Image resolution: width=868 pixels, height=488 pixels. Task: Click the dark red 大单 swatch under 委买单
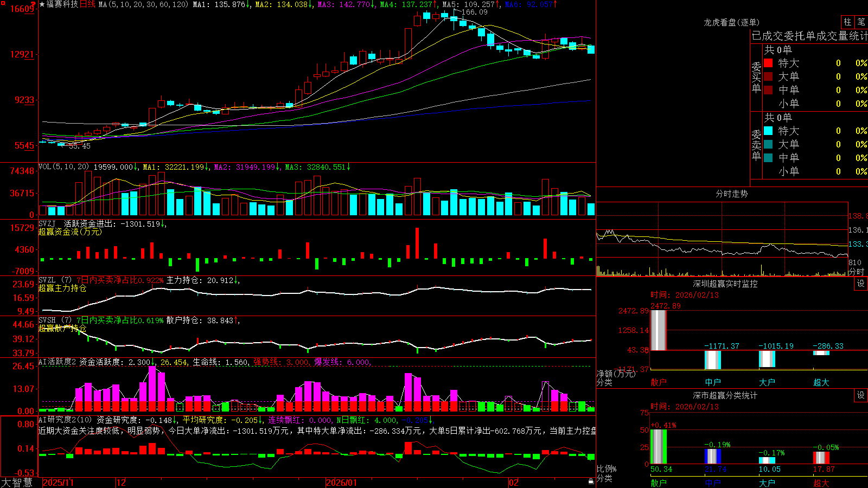(x=768, y=76)
